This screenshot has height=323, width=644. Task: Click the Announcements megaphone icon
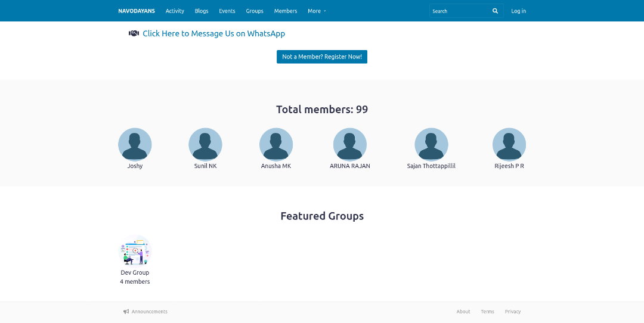pos(126,312)
